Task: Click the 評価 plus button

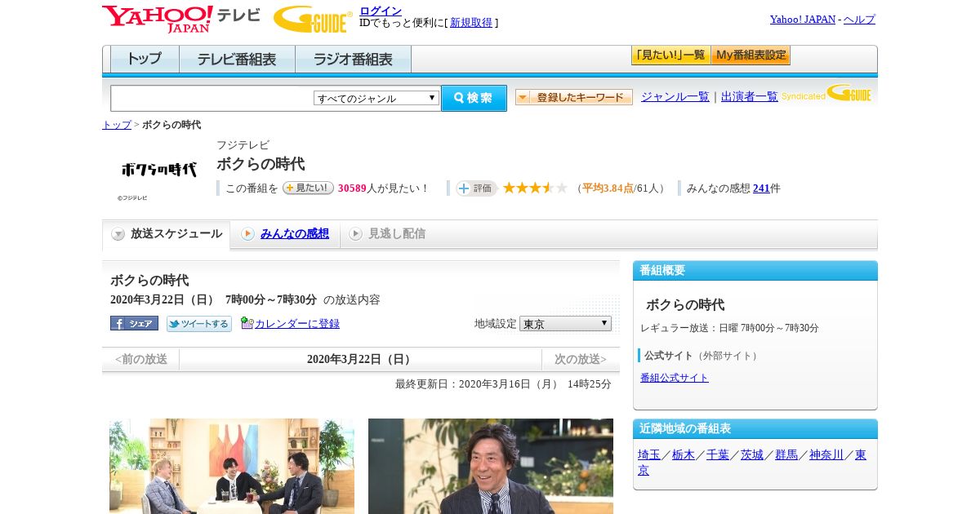Action: click(x=476, y=188)
